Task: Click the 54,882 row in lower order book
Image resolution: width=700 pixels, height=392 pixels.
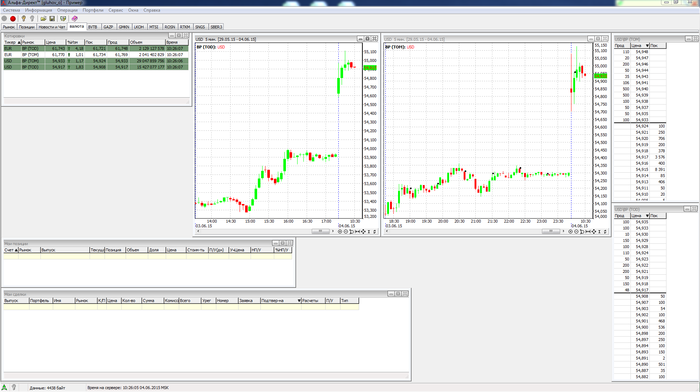Action: 640,377
